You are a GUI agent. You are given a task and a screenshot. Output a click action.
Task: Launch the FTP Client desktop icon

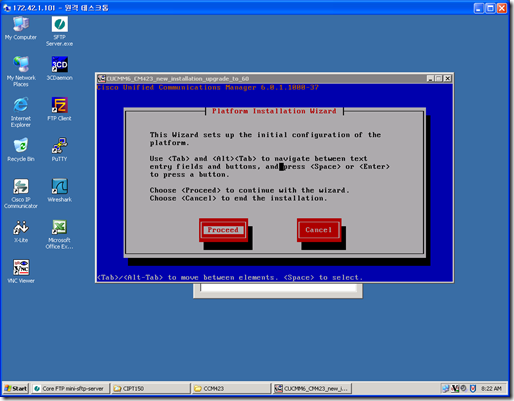click(x=59, y=109)
